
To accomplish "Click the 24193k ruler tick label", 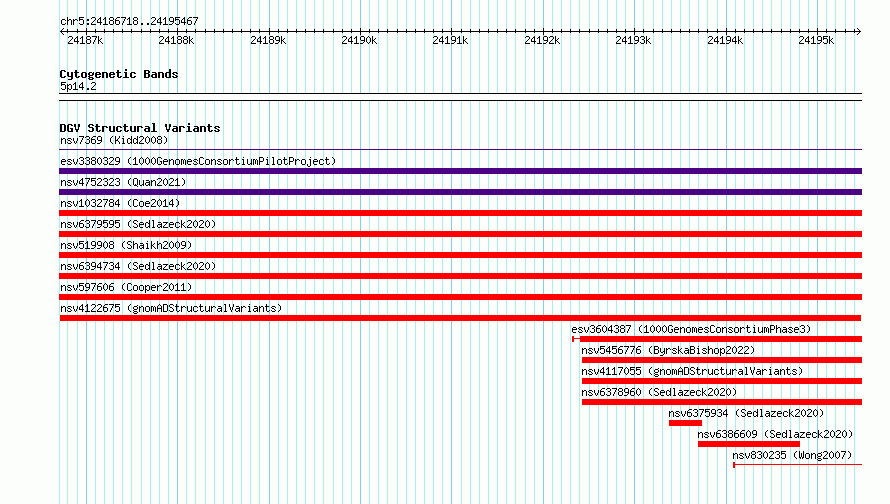I will [633, 40].
